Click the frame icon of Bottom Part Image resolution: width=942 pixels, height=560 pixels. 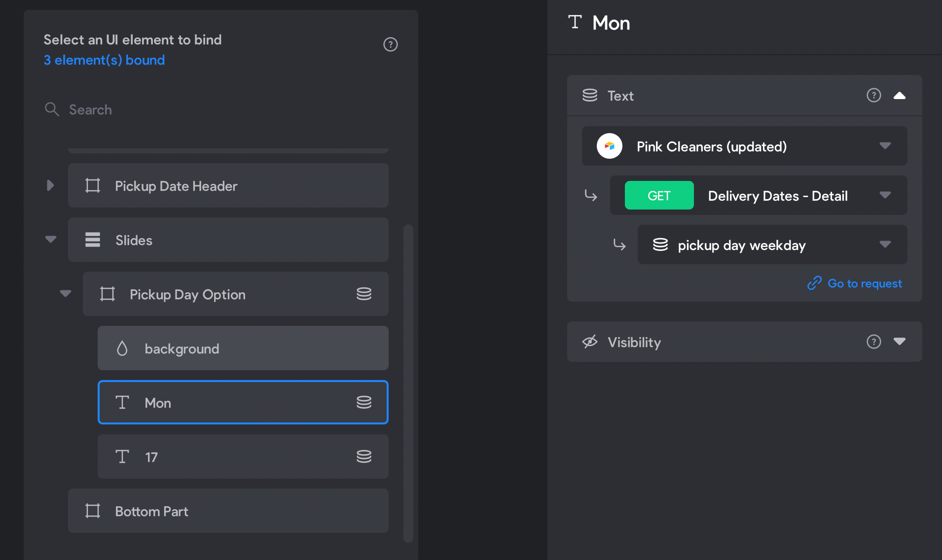tap(93, 511)
